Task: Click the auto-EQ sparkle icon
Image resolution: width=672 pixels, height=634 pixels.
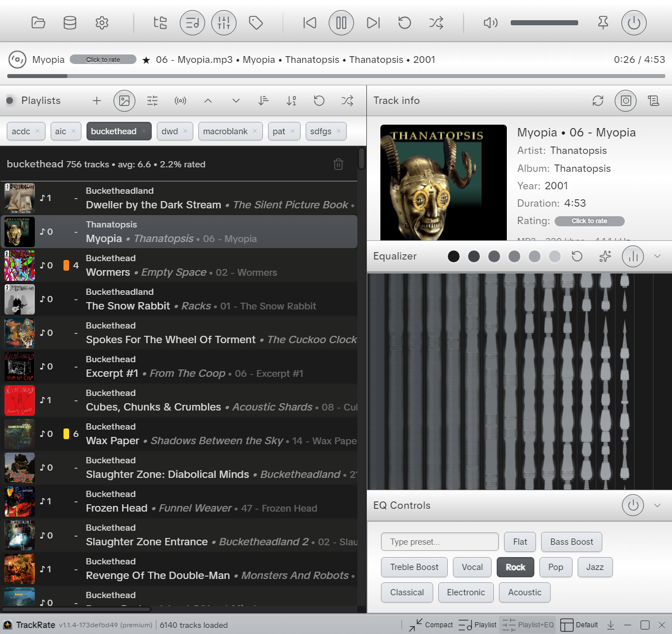Action: point(605,257)
